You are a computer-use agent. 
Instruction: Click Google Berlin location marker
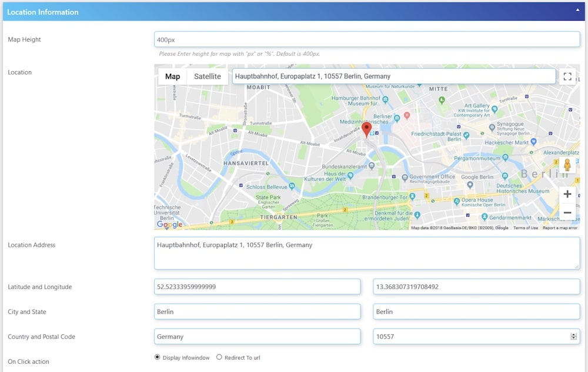pos(470,185)
